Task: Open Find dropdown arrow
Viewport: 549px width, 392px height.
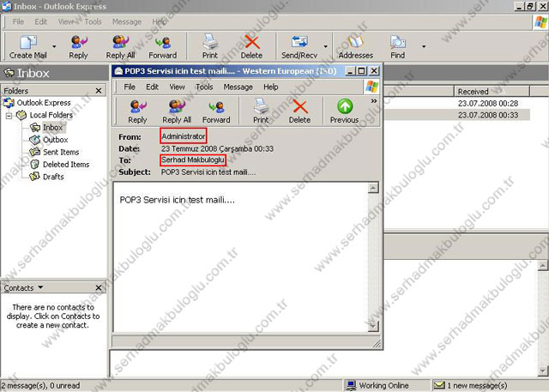Action: point(424,46)
